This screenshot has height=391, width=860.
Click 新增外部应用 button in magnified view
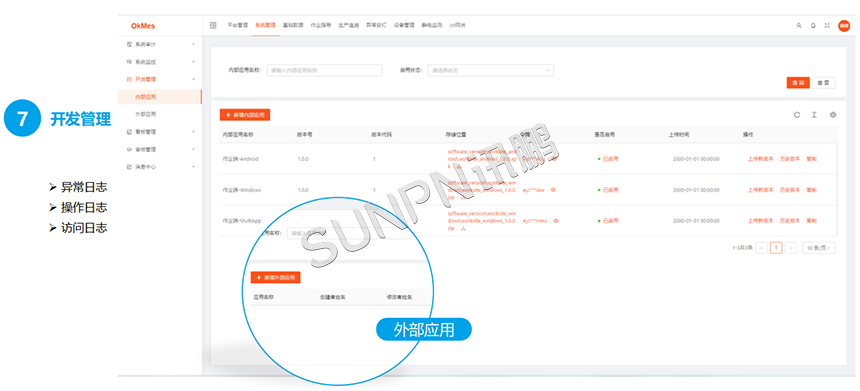275,277
